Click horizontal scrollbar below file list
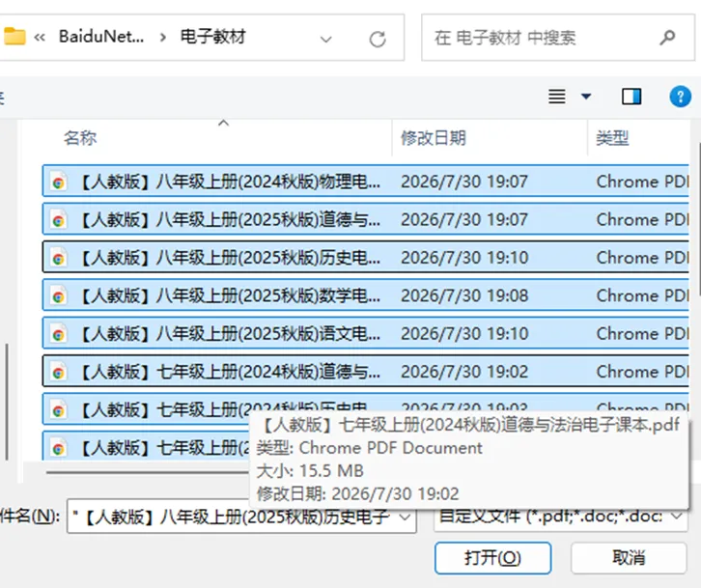The width and height of the screenshot is (701, 588). coord(148,472)
